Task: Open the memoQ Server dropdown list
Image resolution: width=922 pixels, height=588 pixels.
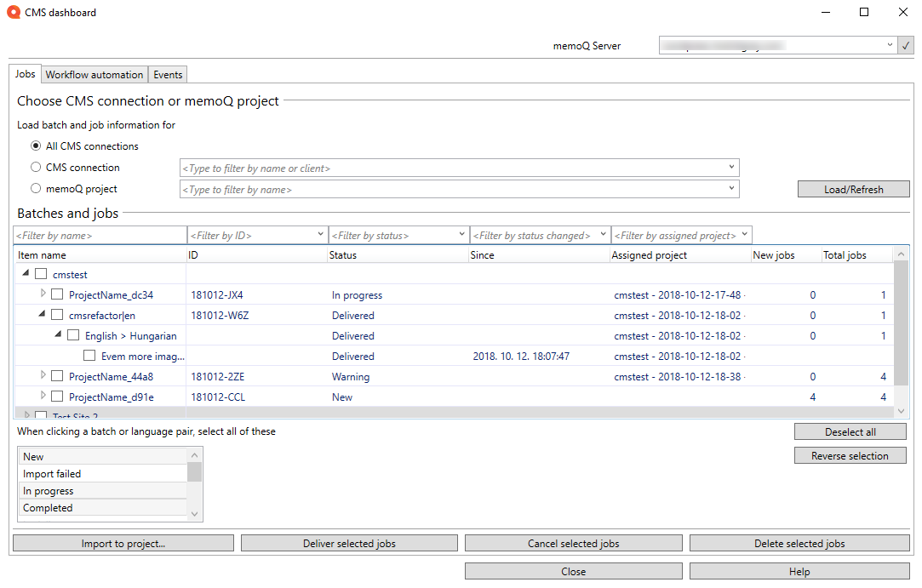Action: point(887,44)
